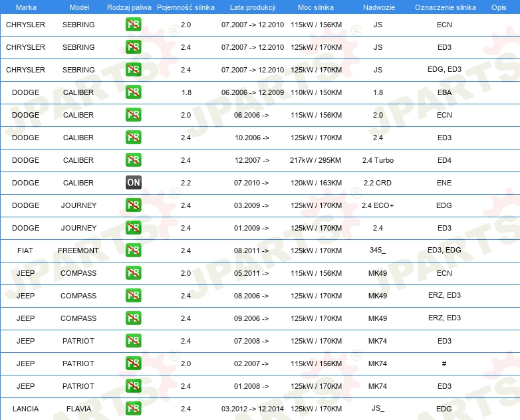Click the petrol icon in the Jeep Patriot 2.0 row
520x420 pixels.
click(133, 363)
